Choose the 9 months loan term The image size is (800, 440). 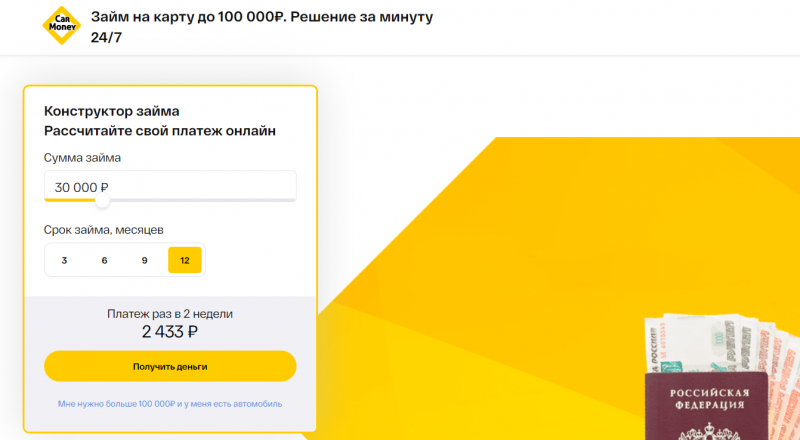pos(145,260)
